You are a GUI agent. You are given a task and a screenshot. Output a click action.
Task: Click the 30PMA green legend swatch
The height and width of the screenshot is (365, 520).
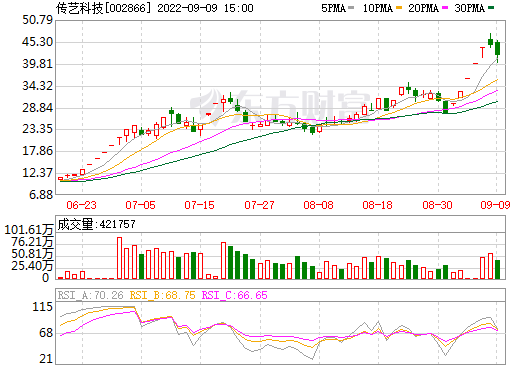tap(491, 8)
